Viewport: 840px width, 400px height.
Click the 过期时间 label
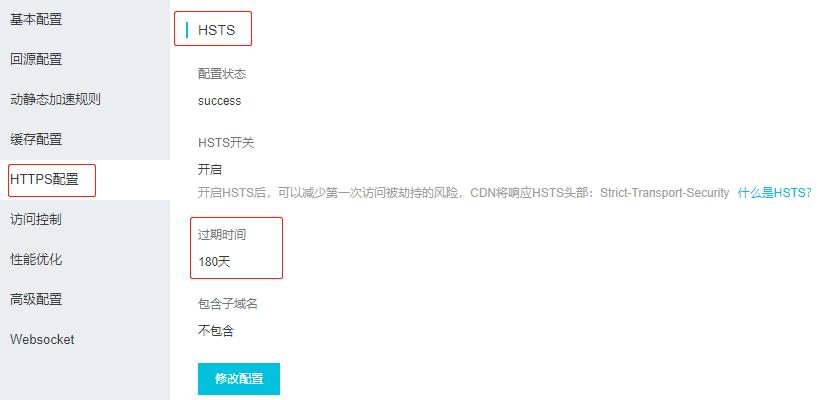click(x=222, y=235)
